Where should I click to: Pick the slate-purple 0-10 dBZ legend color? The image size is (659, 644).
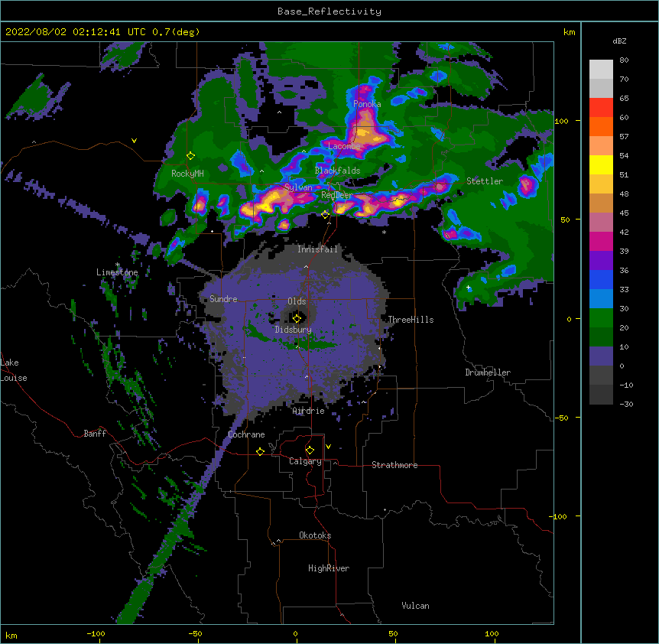pyautogui.click(x=601, y=356)
